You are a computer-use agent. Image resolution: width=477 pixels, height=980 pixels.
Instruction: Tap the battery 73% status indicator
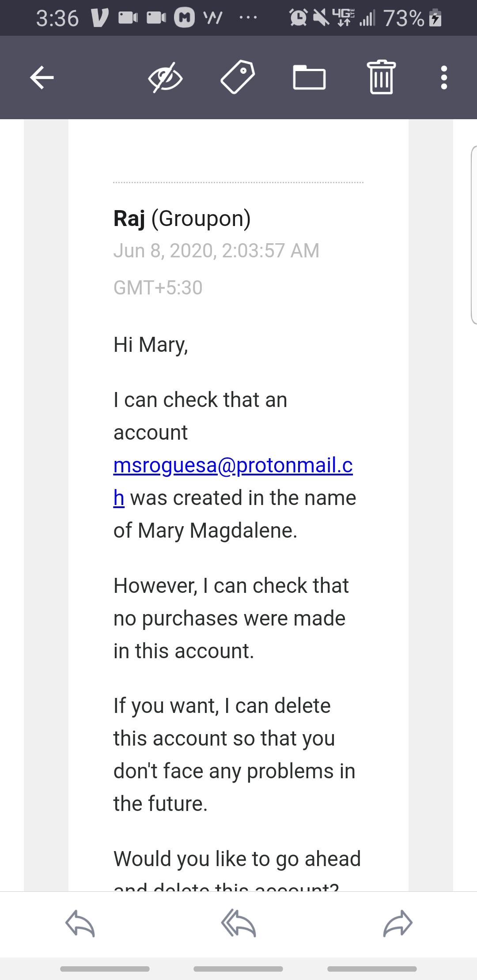point(412,18)
